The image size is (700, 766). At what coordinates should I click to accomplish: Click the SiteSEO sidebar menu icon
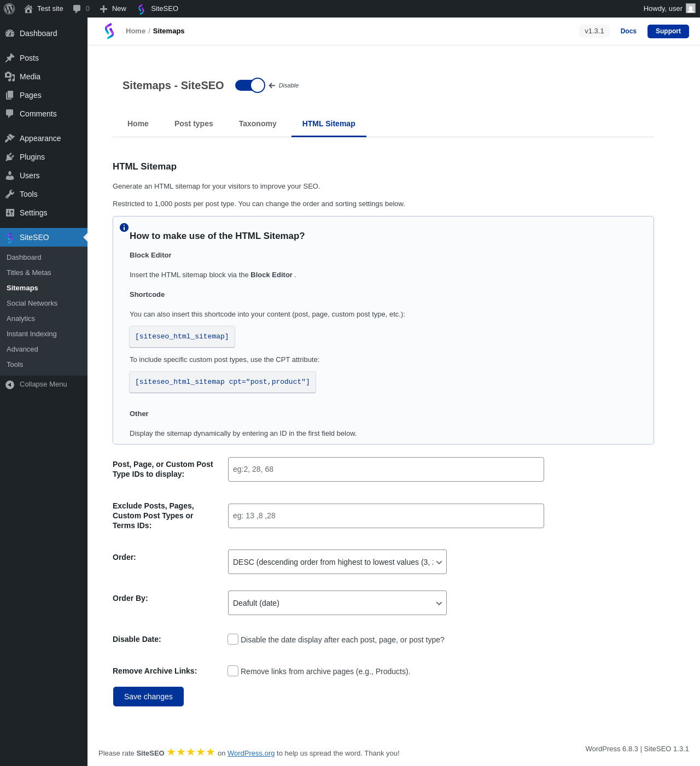[x=10, y=237]
